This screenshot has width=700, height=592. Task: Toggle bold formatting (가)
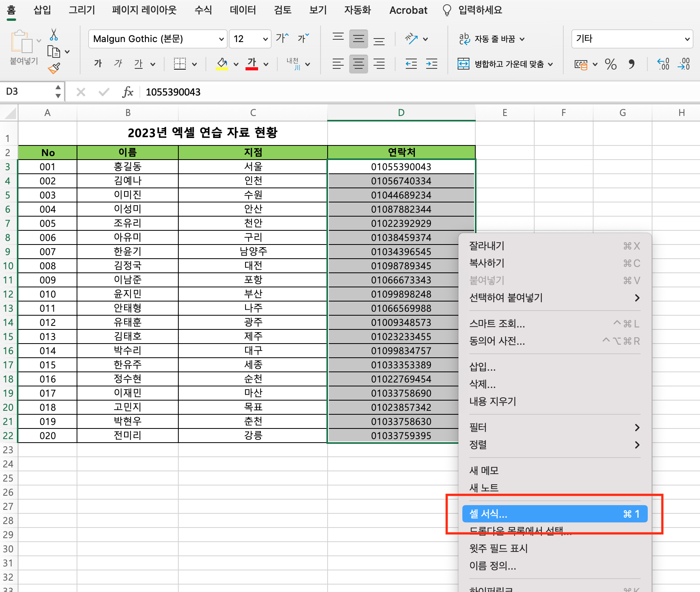click(x=98, y=64)
